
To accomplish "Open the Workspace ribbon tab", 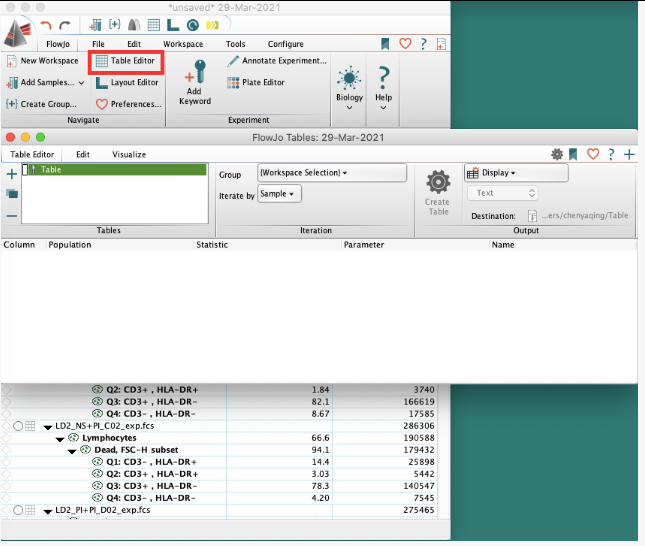I will (x=183, y=44).
